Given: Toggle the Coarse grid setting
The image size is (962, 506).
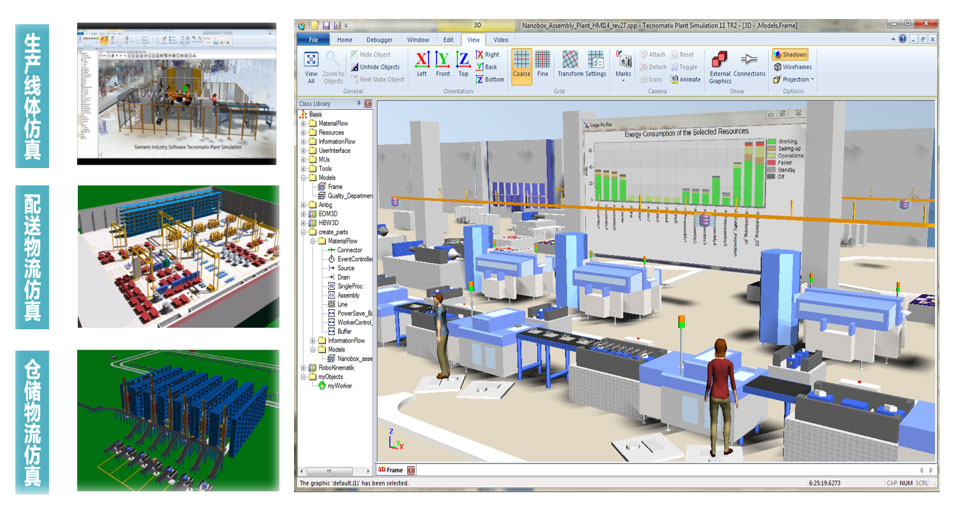Looking at the screenshot, I should click(521, 63).
